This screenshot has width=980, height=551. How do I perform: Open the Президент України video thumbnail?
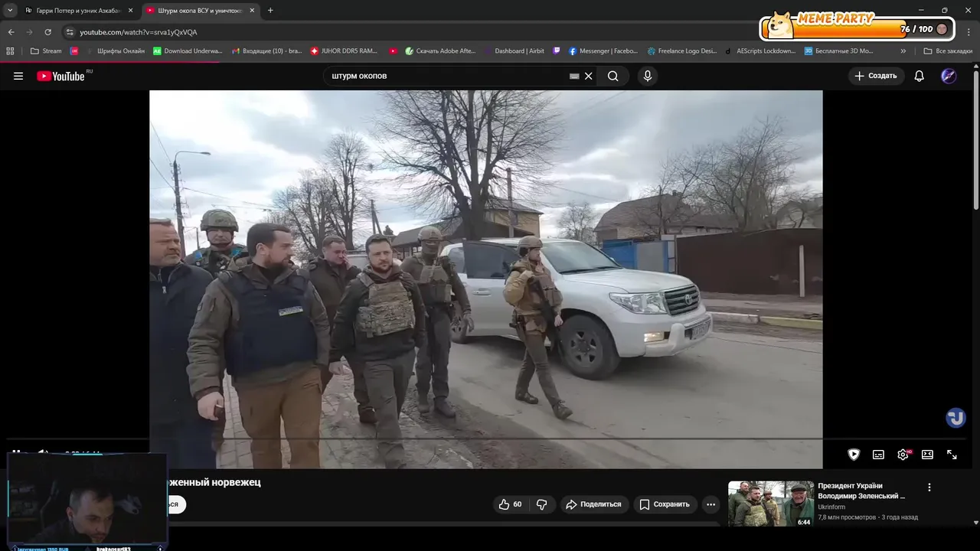pyautogui.click(x=771, y=504)
